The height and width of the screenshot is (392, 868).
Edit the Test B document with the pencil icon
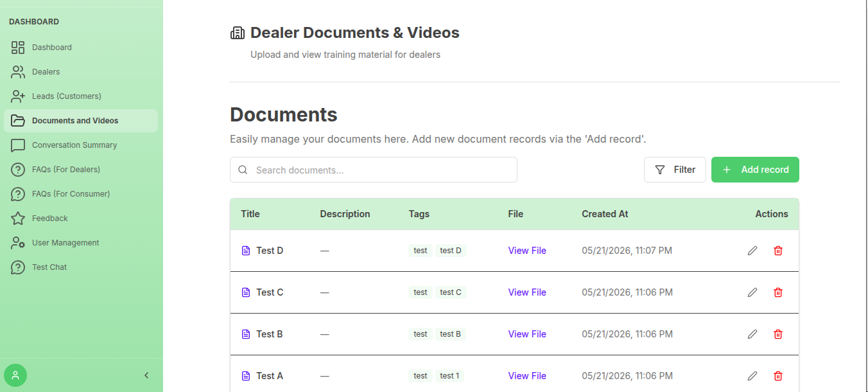tap(752, 334)
